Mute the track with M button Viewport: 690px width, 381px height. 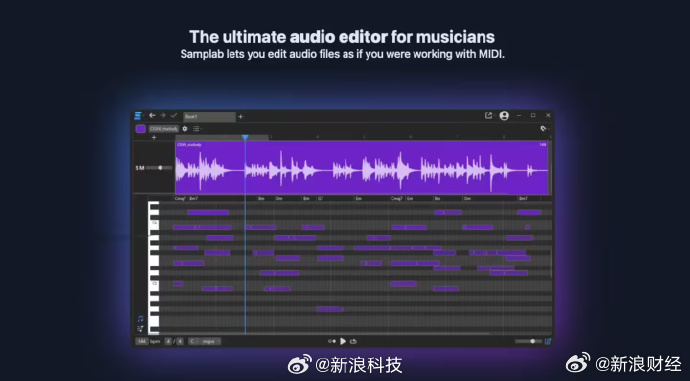point(142,168)
